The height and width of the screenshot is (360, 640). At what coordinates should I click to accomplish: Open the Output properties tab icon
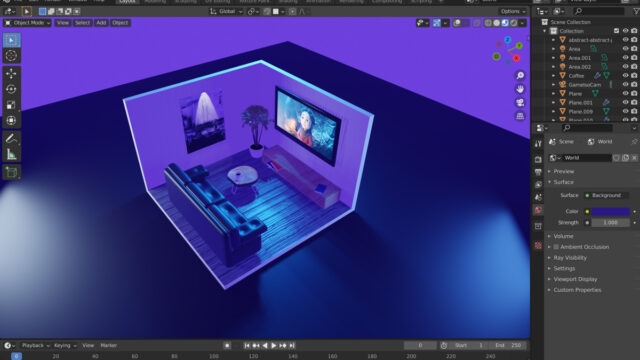click(538, 172)
